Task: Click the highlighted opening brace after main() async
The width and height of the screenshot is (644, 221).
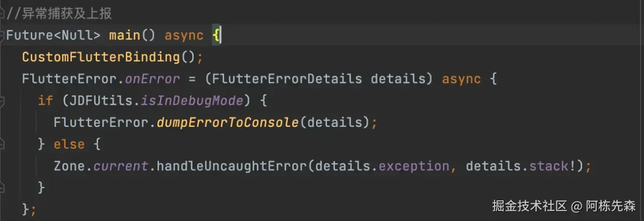Action: [x=215, y=35]
